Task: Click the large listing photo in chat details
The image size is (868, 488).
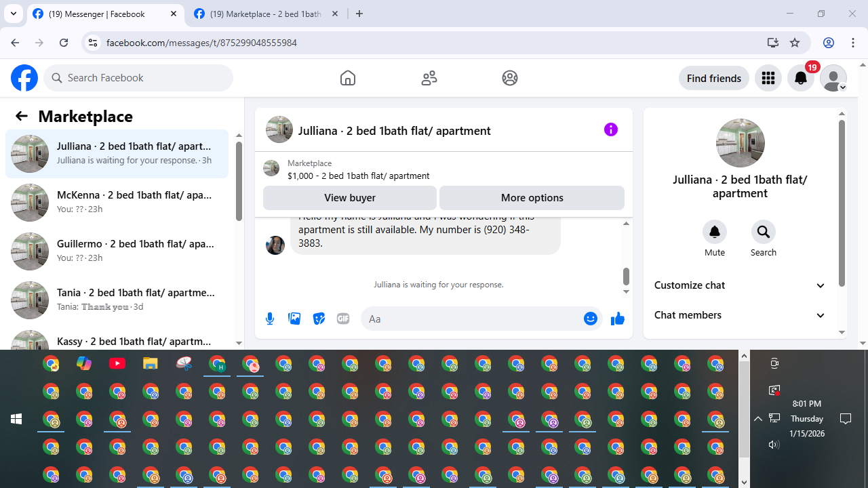Action: pyautogui.click(x=741, y=143)
